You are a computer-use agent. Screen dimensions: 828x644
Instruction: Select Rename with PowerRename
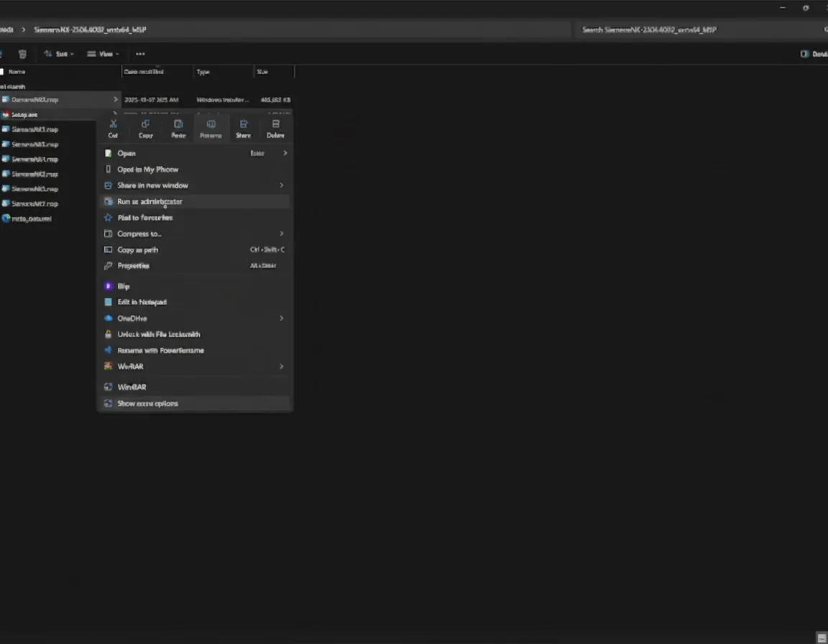(195, 350)
